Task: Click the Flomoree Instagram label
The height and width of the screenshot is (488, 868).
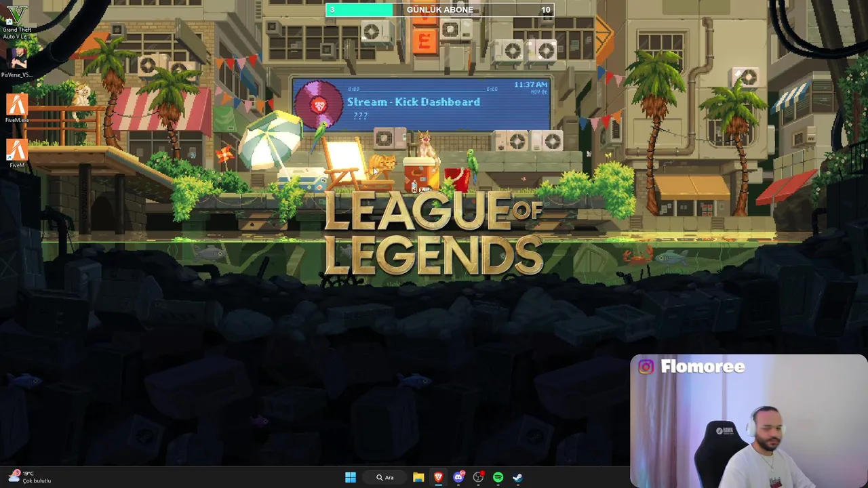Action: pyautogui.click(x=692, y=367)
